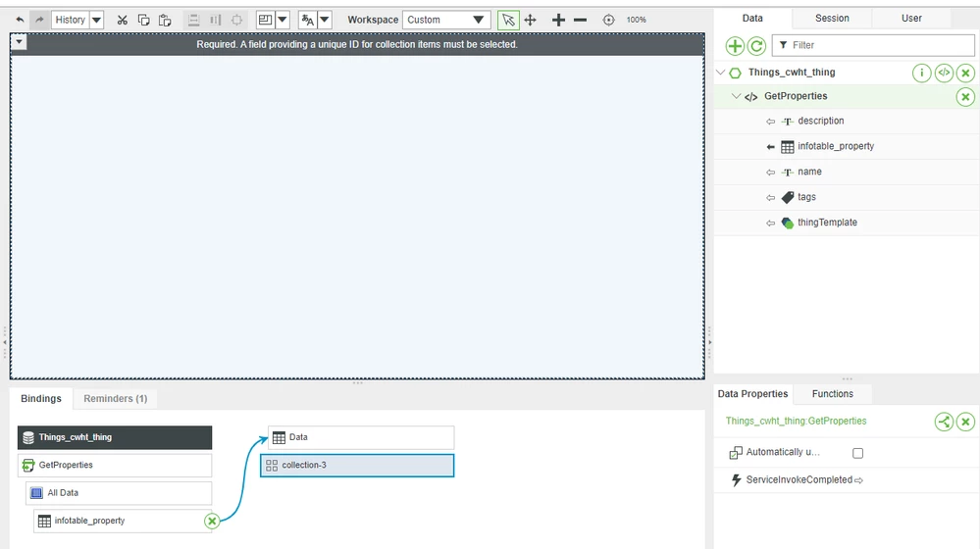980x549 pixels.
Task: Click the filled infotable_property binding arrow
Action: tap(771, 147)
